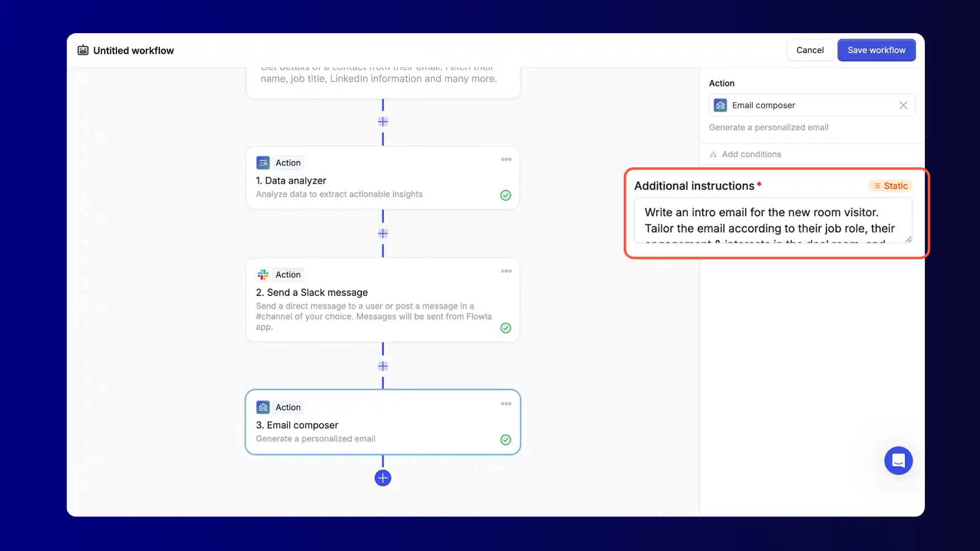
Task: Add a step after Data analyzer
Action: tap(383, 234)
